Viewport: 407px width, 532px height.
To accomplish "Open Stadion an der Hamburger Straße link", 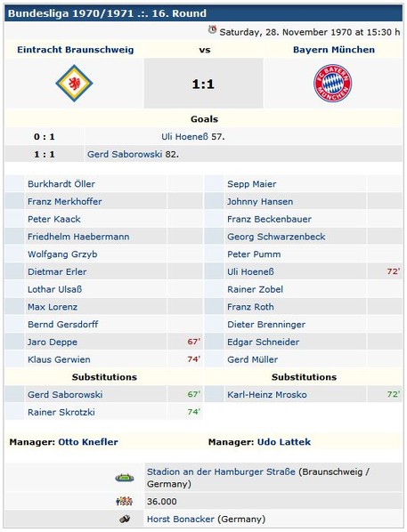I will tap(221, 472).
